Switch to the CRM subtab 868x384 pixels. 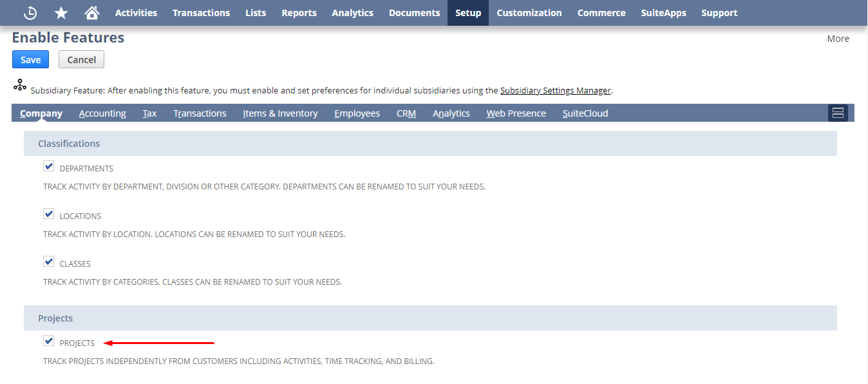tap(406, 113)
